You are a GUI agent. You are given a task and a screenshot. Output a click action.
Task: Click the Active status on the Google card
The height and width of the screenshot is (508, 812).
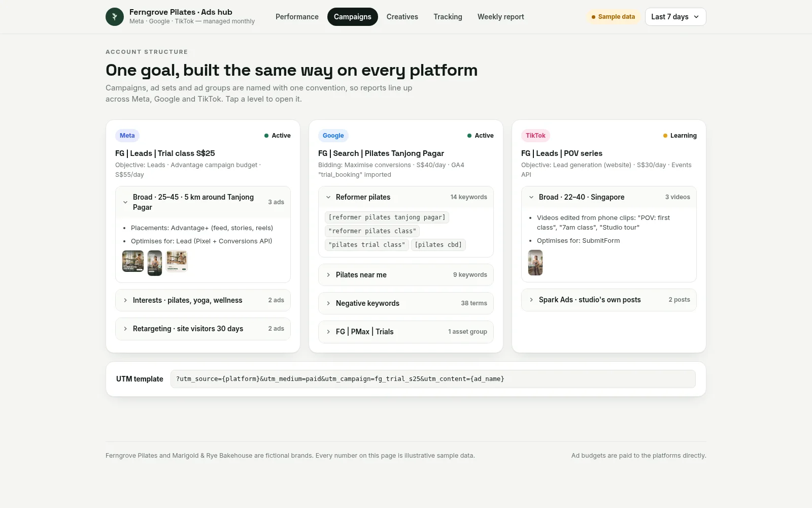(x=481, y=136)
